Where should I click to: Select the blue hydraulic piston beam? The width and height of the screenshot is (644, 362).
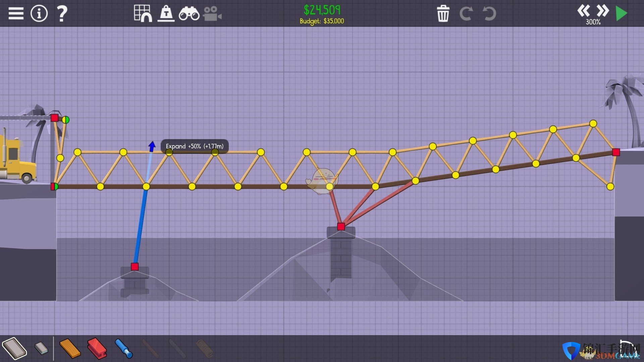click(x=141, y=226)
